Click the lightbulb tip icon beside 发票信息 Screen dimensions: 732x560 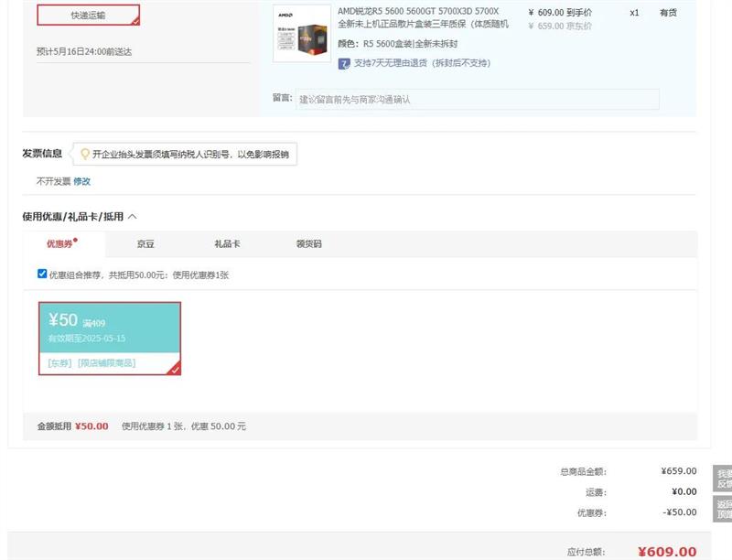click(85, 155)
